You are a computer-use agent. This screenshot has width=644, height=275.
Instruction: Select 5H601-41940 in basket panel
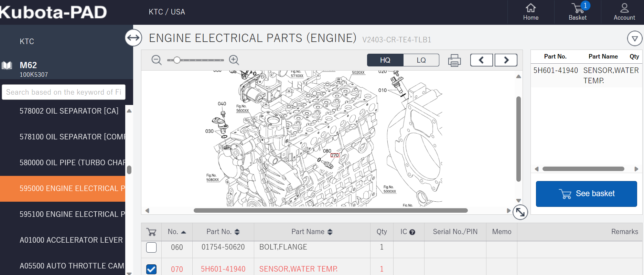tap(556, 71)
